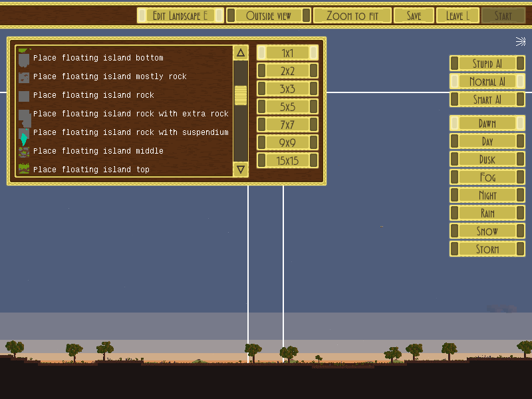Enable Fog weather
532x399 pixels.
(487, 177)
